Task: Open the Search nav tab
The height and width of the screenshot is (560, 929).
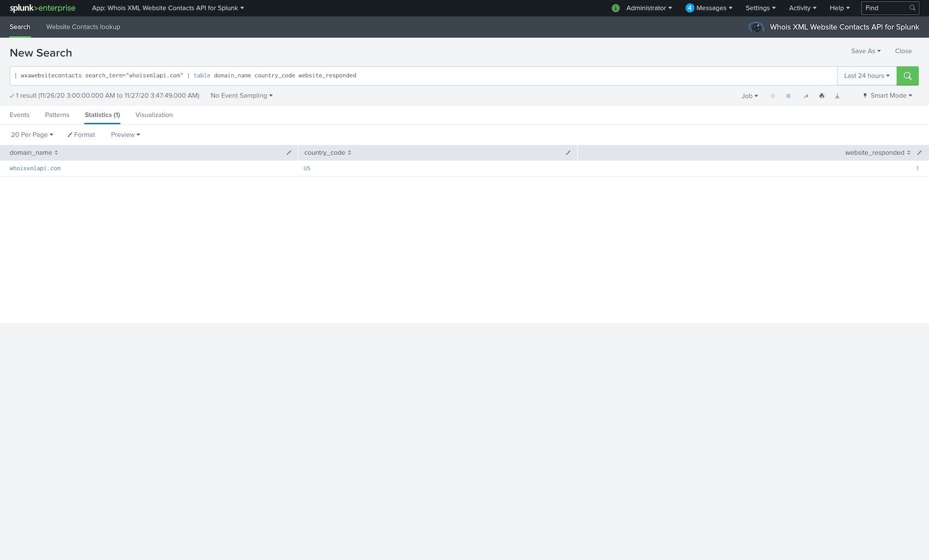Action: [20, 27]
